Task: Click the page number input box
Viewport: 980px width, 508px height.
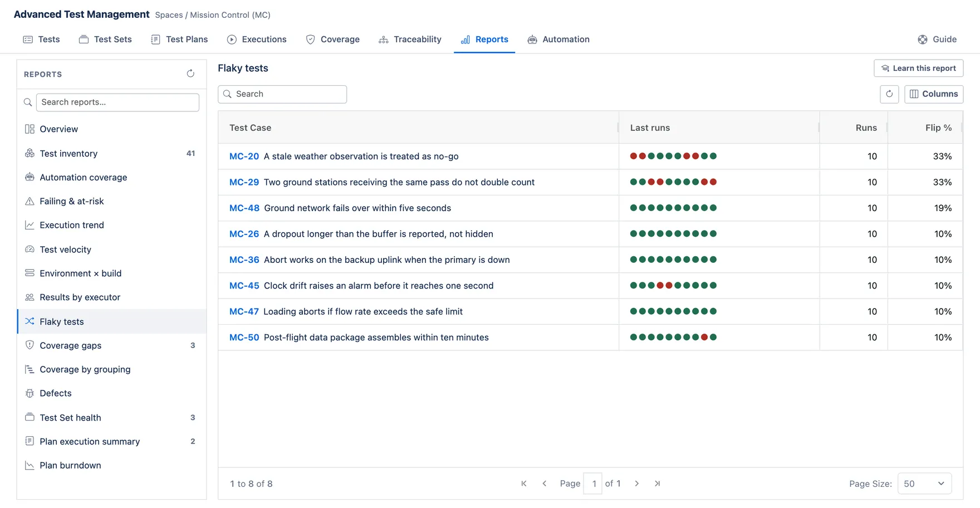Action: point(592,483)
